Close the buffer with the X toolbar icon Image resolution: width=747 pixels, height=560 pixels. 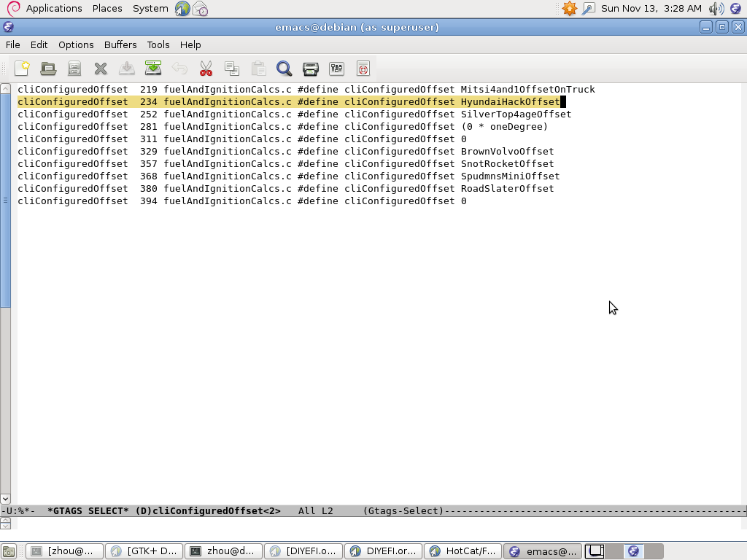click(x=101, y=69)
